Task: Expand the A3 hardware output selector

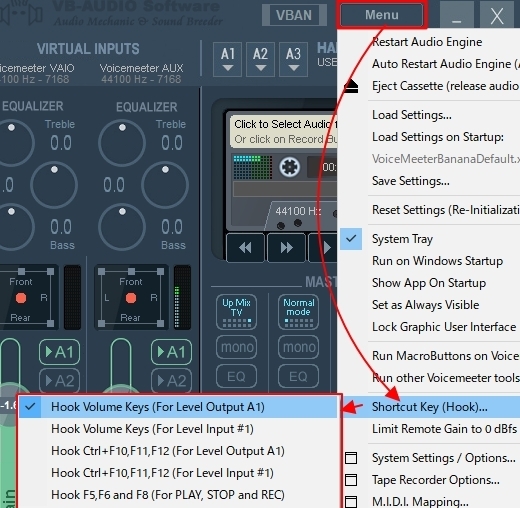Action: click(293, 59)
